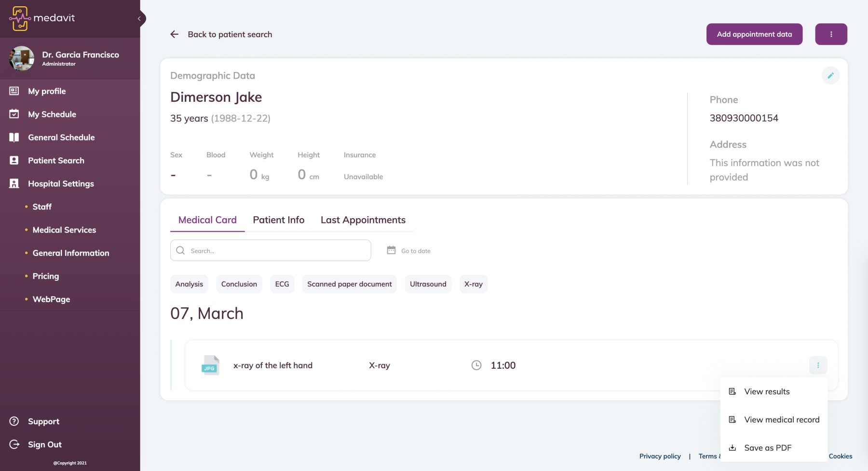Open My Schedule from the sidebar
The height and width of the screenshot is (471, 868).
[x=52, y=114]
